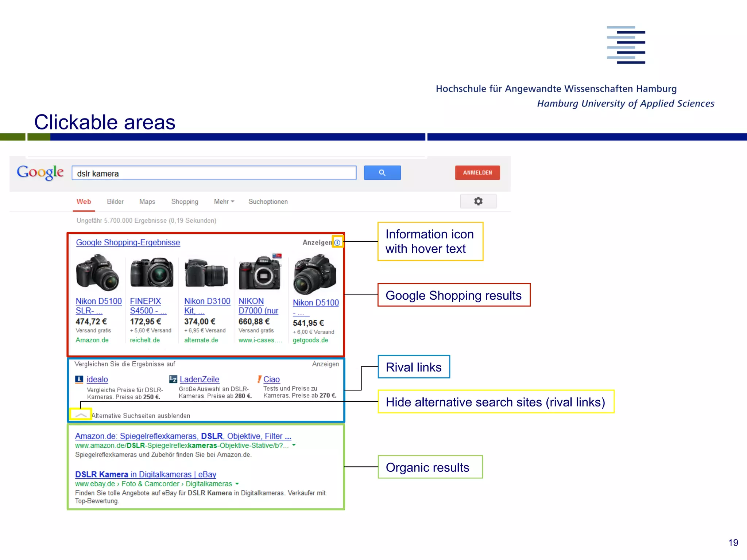747x560 pixels.
Task: Open NIKON D7000 product link
Action: pyautogui.click(x=258, y=306)
